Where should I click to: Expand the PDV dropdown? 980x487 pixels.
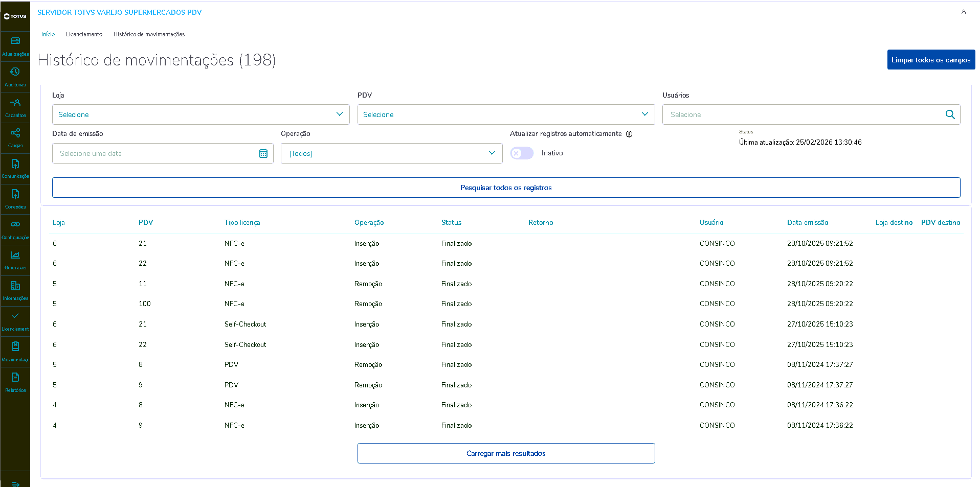[506, 114]
